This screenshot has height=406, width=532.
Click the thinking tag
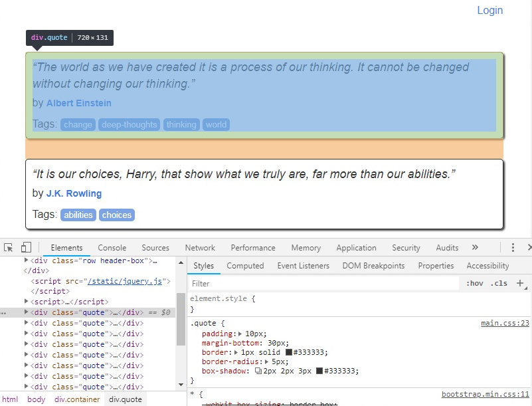[181, 124]
